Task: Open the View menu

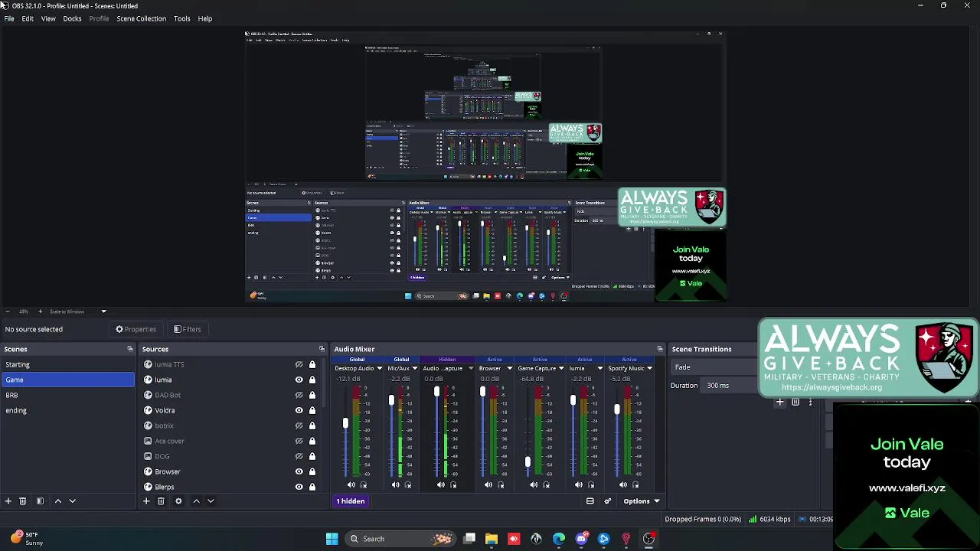Action: click(48, 18)
